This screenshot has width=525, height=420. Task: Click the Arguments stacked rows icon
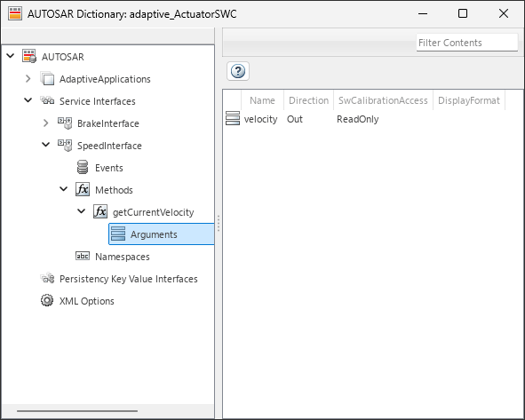118,234
